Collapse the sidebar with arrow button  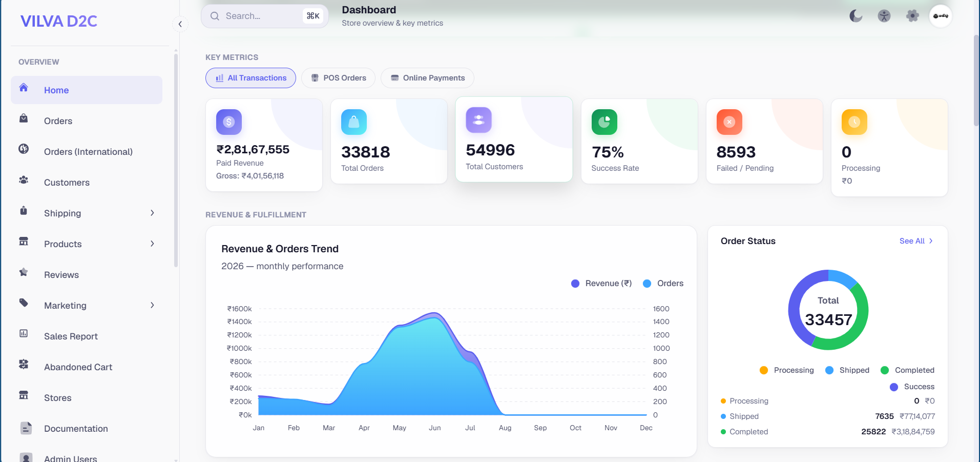(x=180, y=24)
